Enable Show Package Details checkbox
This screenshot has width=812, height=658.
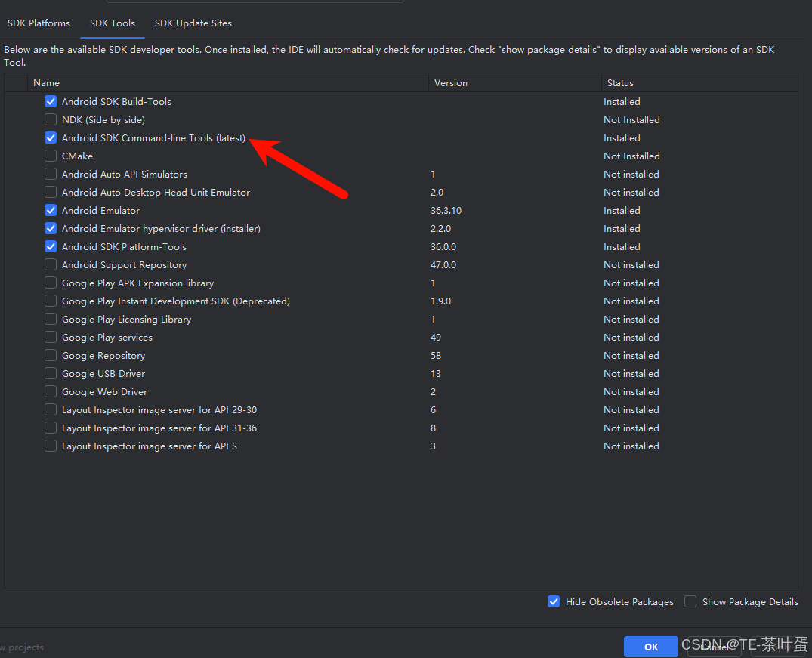click(690, 601)
